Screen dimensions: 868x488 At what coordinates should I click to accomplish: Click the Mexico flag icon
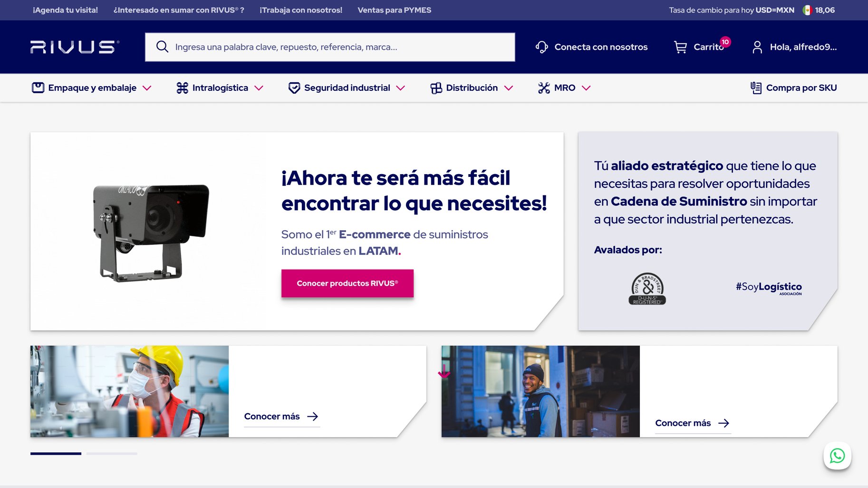click(x=807, y=10)
